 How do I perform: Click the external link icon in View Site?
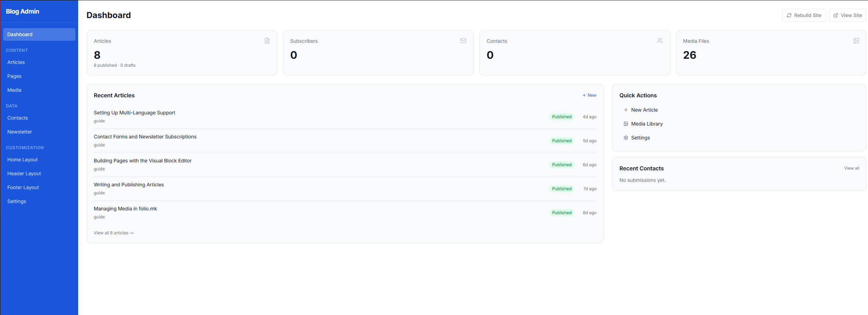point(836,15)
